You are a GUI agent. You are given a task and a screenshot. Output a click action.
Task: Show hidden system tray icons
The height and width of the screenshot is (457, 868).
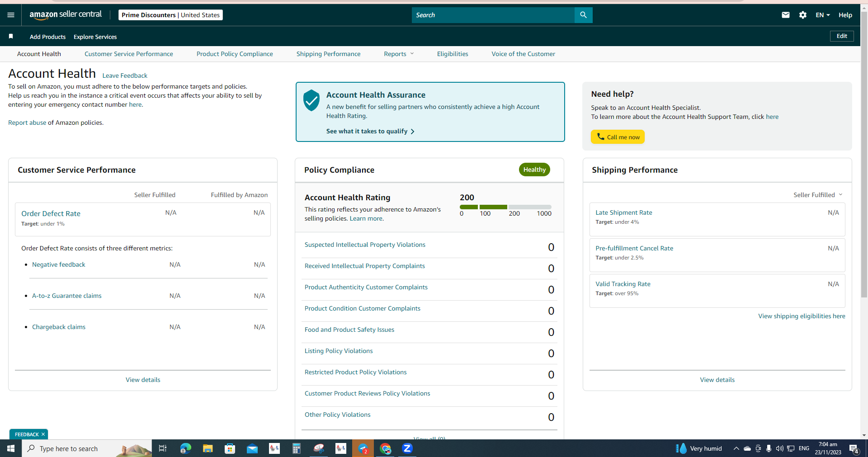coord(736,448)
